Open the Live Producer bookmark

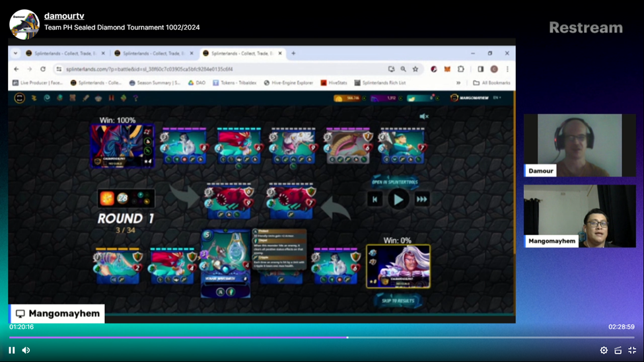click(x=38, y=83)
